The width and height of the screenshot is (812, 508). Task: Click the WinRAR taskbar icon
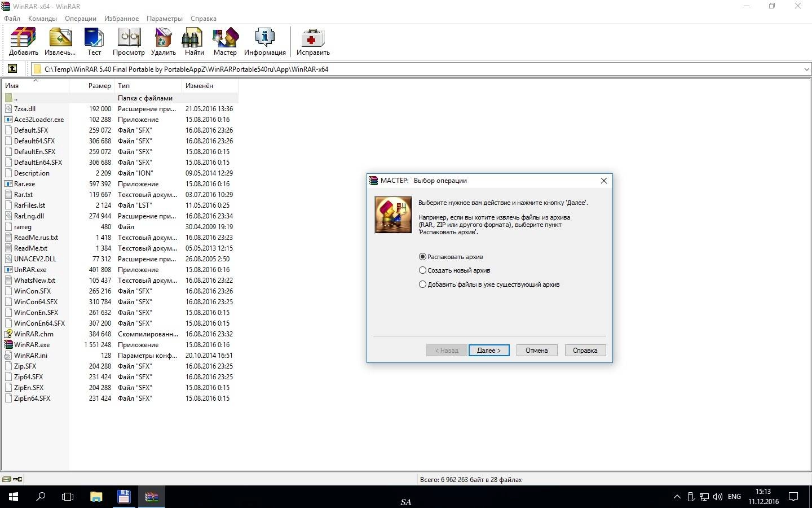coord(152,497)
